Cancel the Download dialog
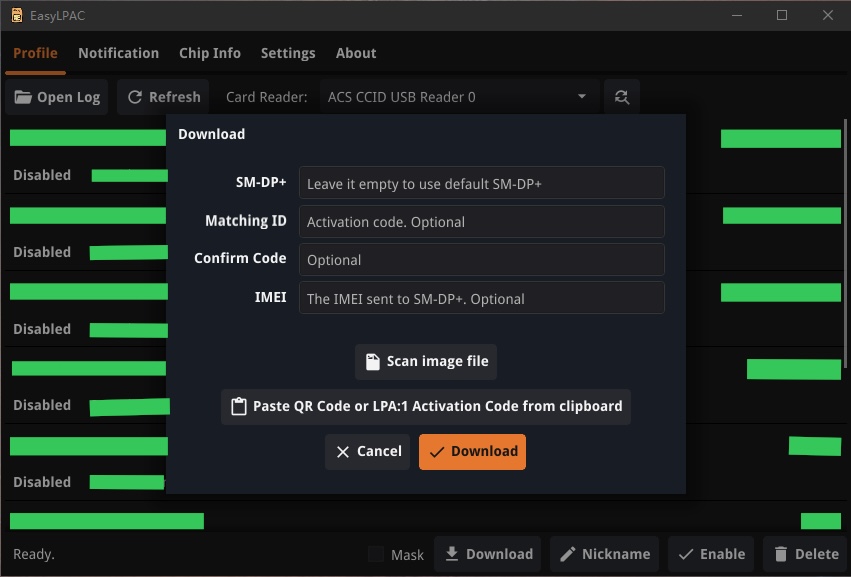Image resolution: width=851 pixels, height=577 pixels. (367, 451)
